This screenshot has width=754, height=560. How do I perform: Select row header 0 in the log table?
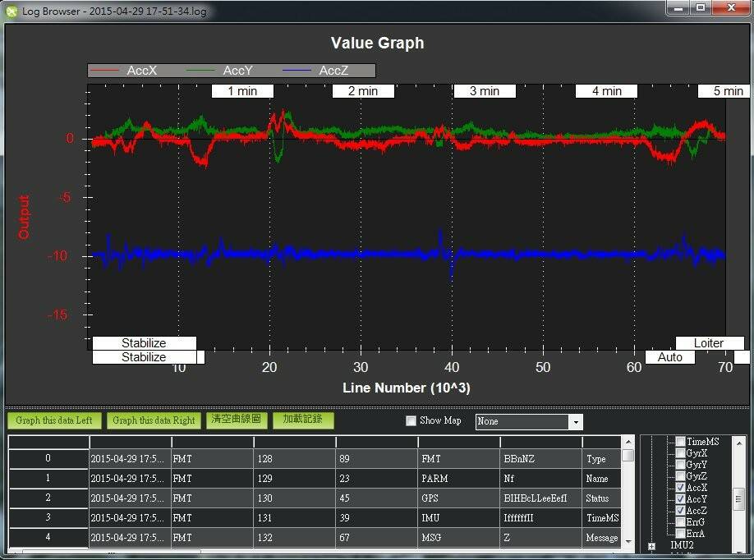(48, 458)
